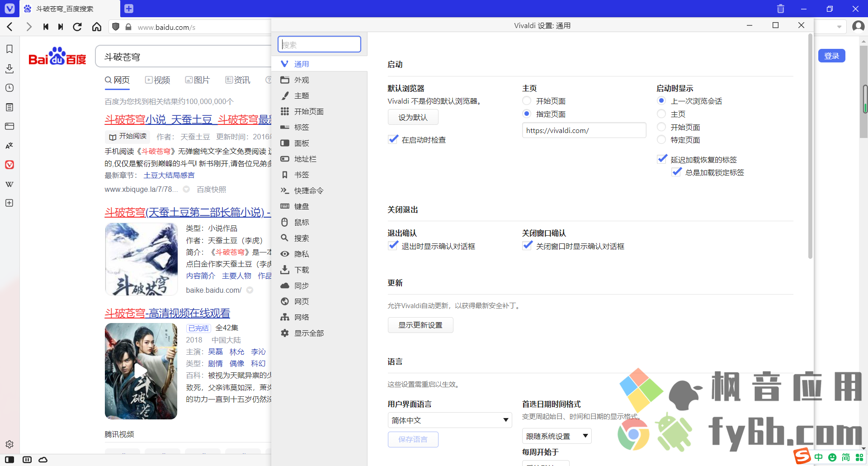Open the closed tabs trash icon
The image size is (868, 466).
pyautogui.click(x=780, y=9)
